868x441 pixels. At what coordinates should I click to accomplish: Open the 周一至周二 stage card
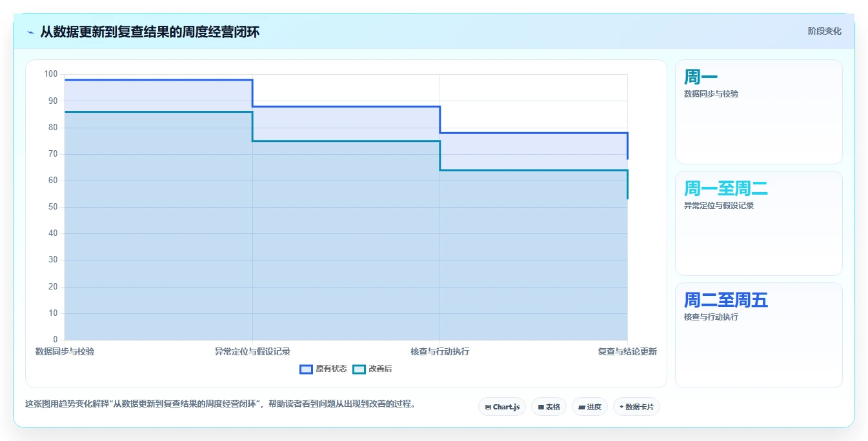click(x=759, y=224)
